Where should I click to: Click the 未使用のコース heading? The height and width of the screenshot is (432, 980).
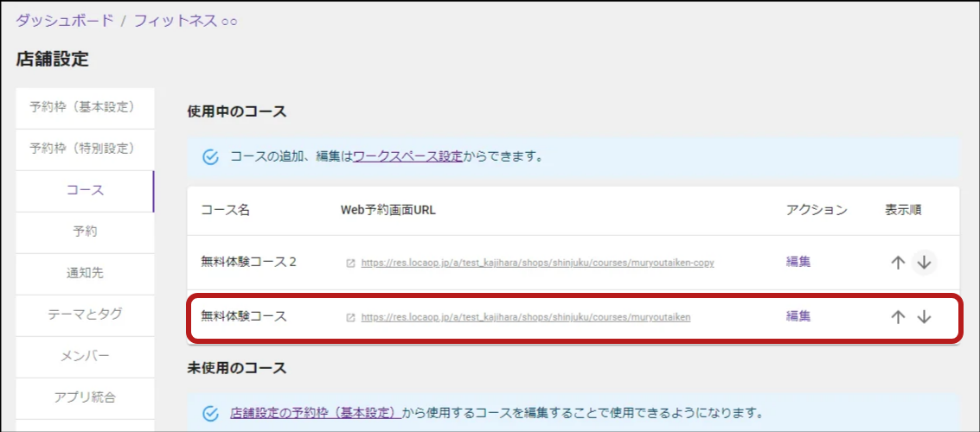[236, 368]
